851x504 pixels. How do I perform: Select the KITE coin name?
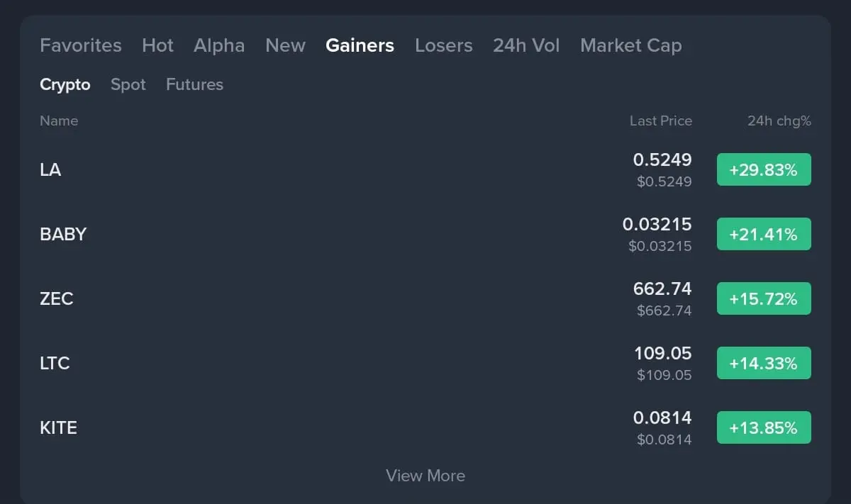click(x=58, y=428)
